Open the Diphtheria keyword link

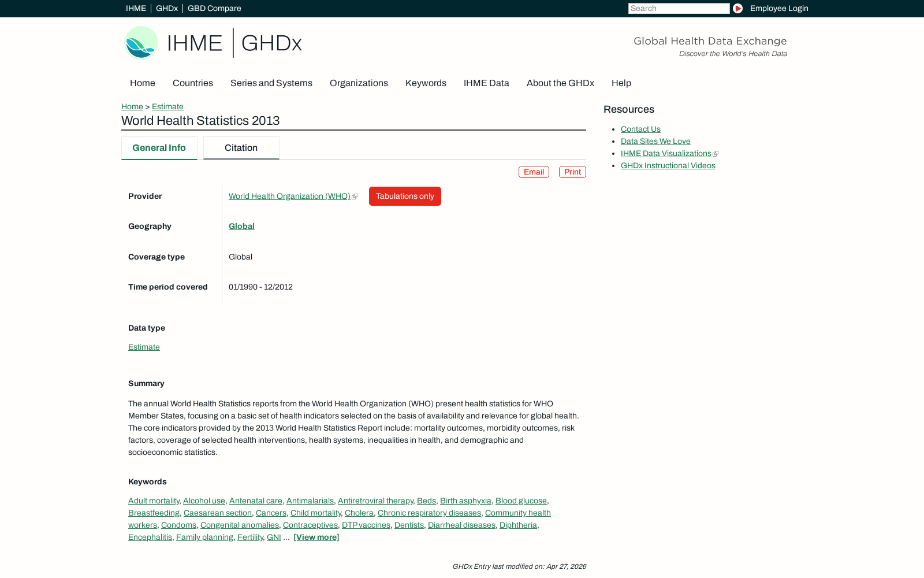point(518,525)
